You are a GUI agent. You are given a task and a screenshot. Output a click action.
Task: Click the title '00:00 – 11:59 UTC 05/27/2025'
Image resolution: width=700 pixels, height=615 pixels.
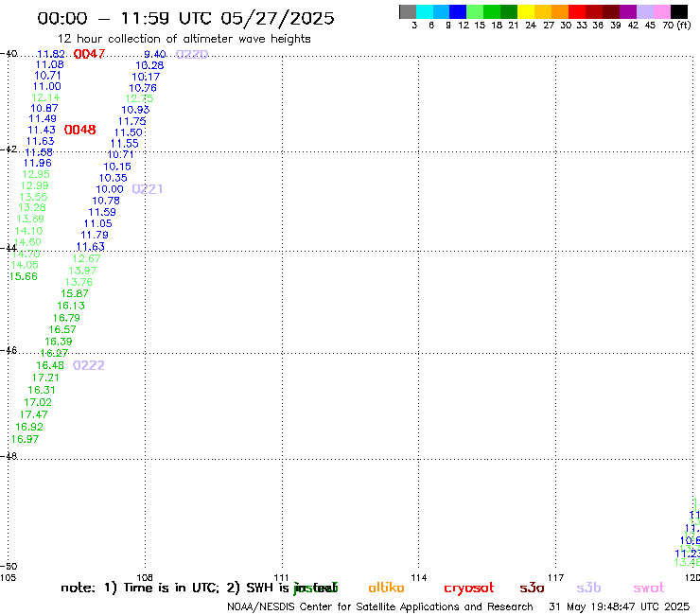click(x=185, y=19)
